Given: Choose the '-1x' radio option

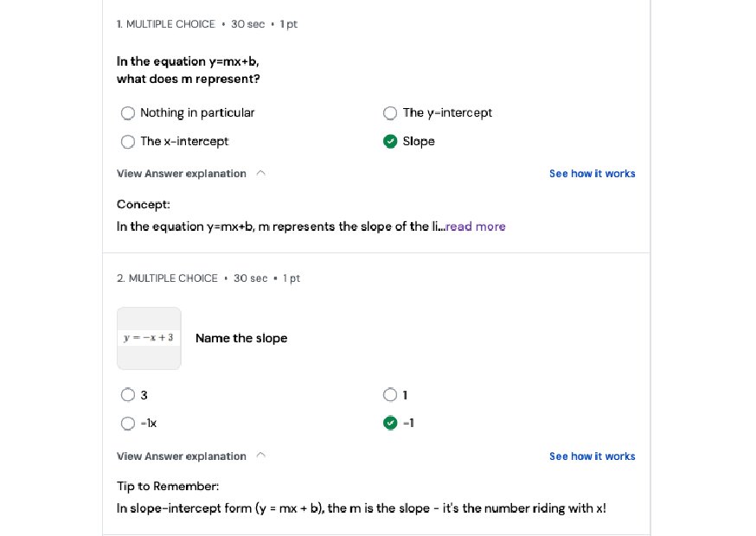Looking at the screenshot, I should (128, 424).
